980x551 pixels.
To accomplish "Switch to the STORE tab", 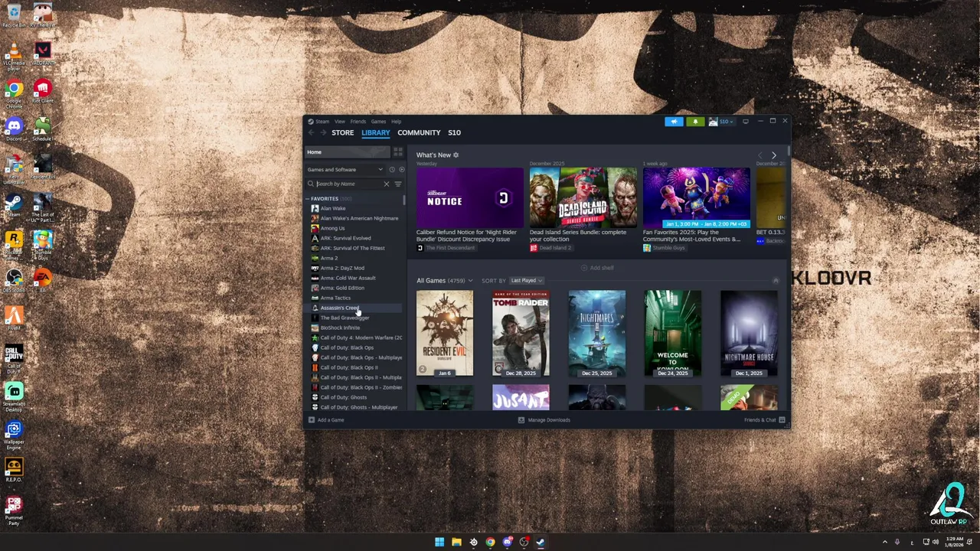I will [x=342, y=132].
